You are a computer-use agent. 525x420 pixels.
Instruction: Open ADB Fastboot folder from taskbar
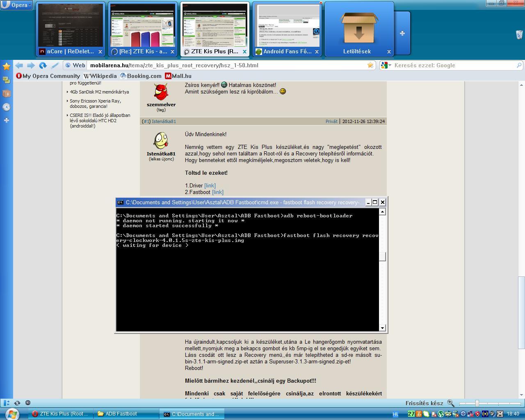point(126,414)
